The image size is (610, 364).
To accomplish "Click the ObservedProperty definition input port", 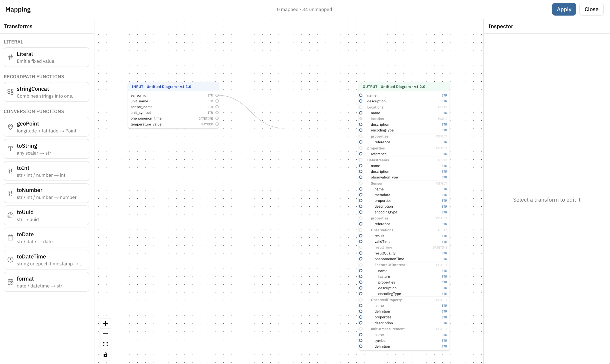I will (x=361, y=312).
